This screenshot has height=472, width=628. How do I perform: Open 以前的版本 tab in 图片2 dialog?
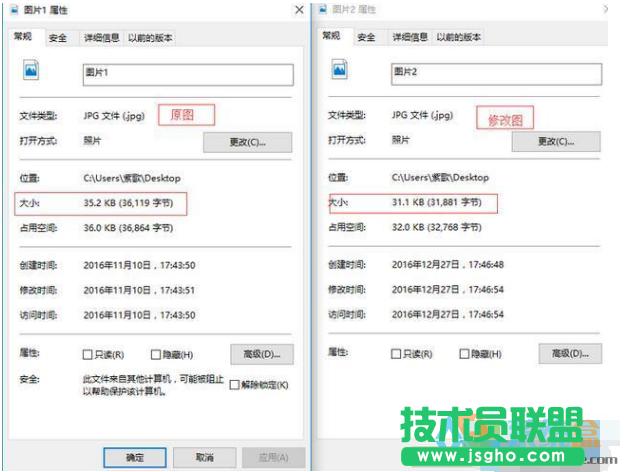459,37
